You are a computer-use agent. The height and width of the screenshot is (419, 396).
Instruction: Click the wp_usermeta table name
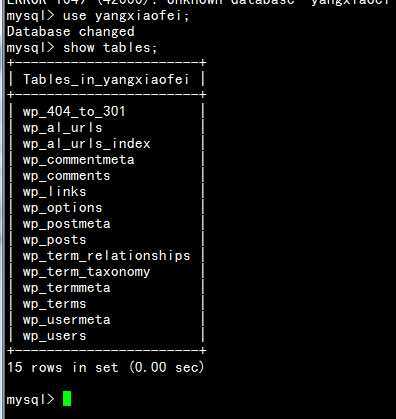66,320
